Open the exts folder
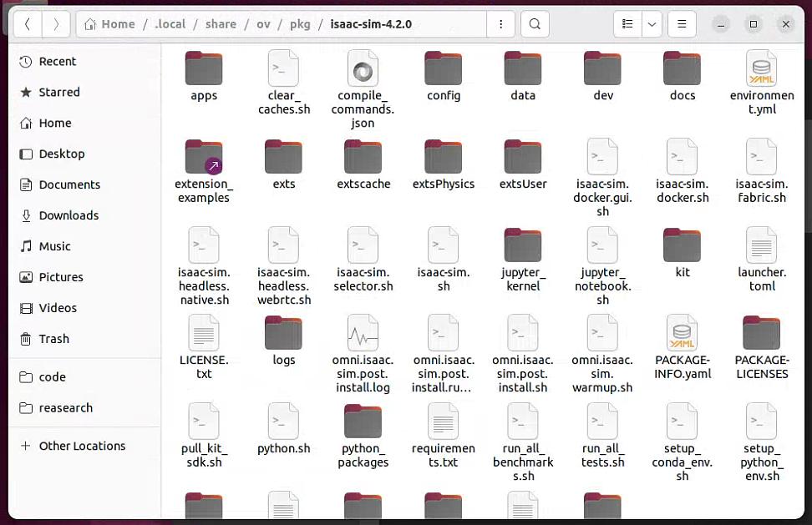 (284, 164)
